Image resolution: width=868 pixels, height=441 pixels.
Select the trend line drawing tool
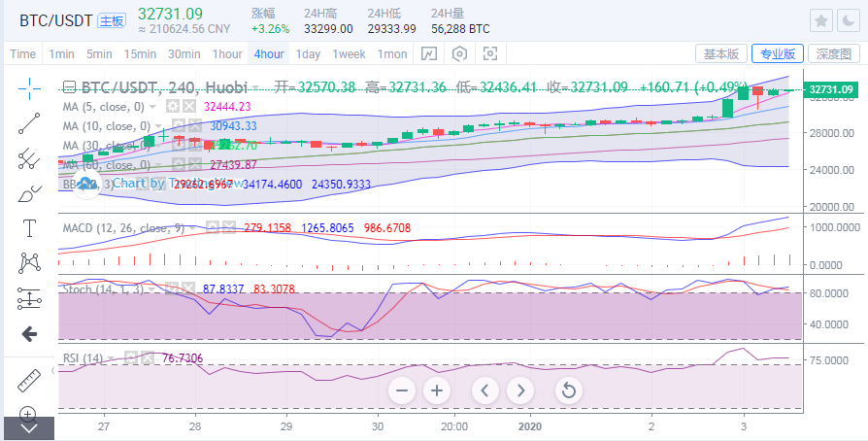click(29, 123)
